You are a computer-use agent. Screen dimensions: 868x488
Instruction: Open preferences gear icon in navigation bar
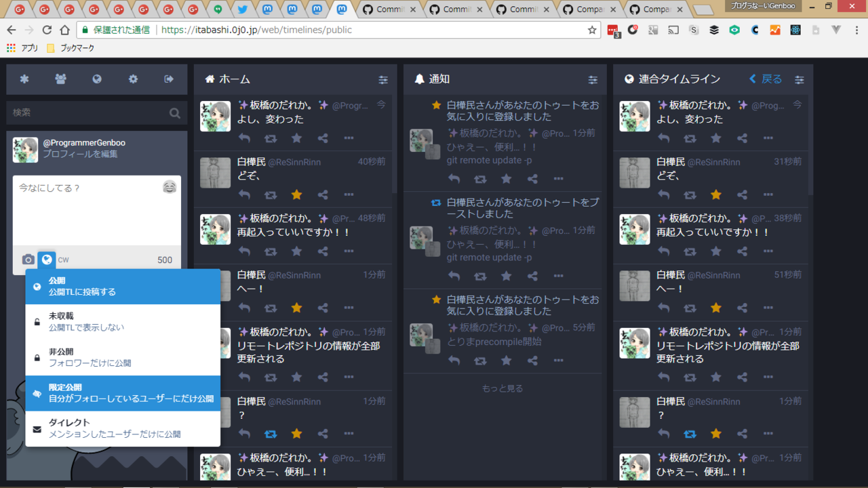[133, 79]
